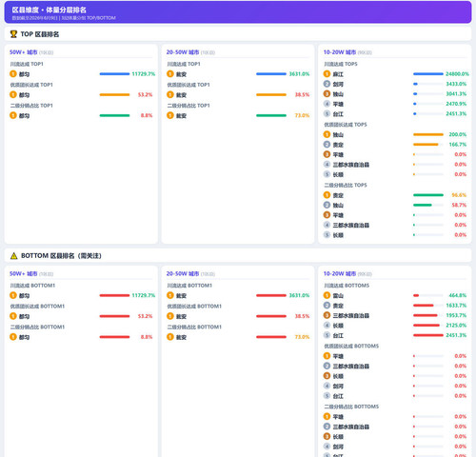Select the rank 2 badge in the 3433.0% row
The image size is (476, 457).
pyautogui.click(x=327, y=84)
